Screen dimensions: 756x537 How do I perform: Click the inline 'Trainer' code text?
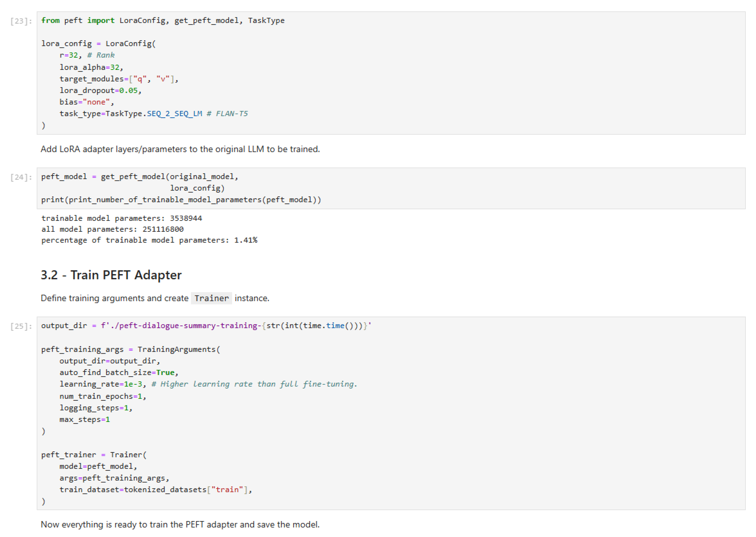tap(211, 298)
